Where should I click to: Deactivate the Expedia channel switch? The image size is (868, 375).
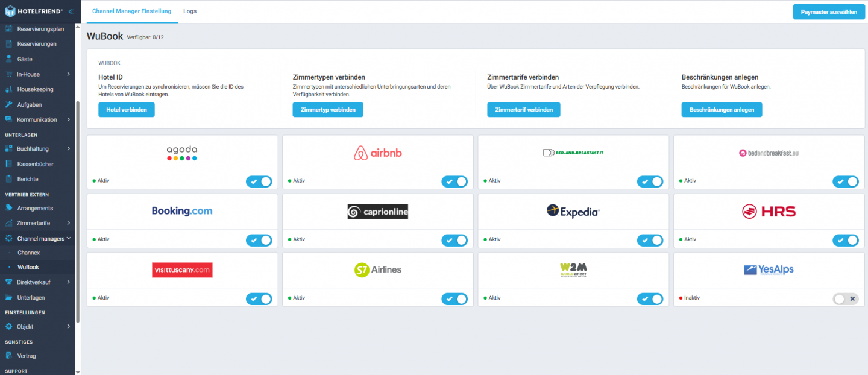[x=650, y=240]
